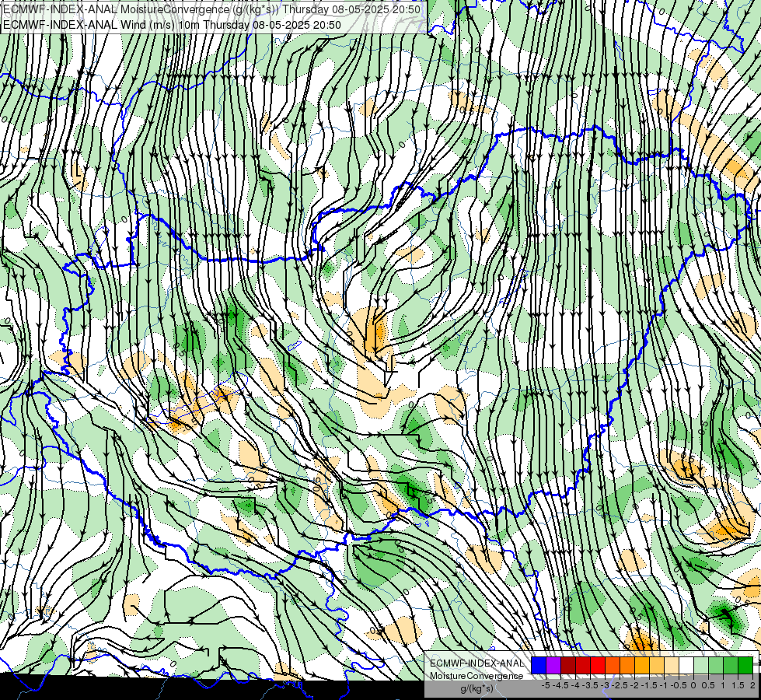Click the swatch between -1 and -0.5
Viewport: 761px width, 700px height.
[671, 666]
